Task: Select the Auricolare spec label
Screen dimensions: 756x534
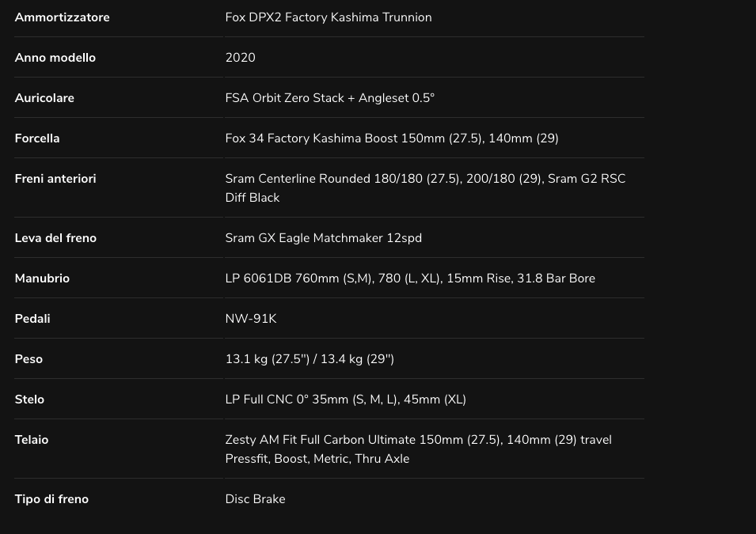Action: (44, 98)
